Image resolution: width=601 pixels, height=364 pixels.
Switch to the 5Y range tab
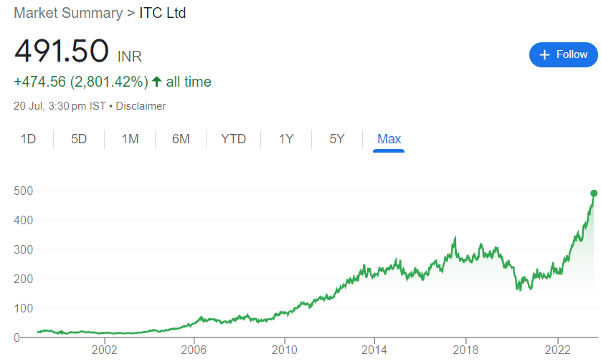tap(337, 139)
